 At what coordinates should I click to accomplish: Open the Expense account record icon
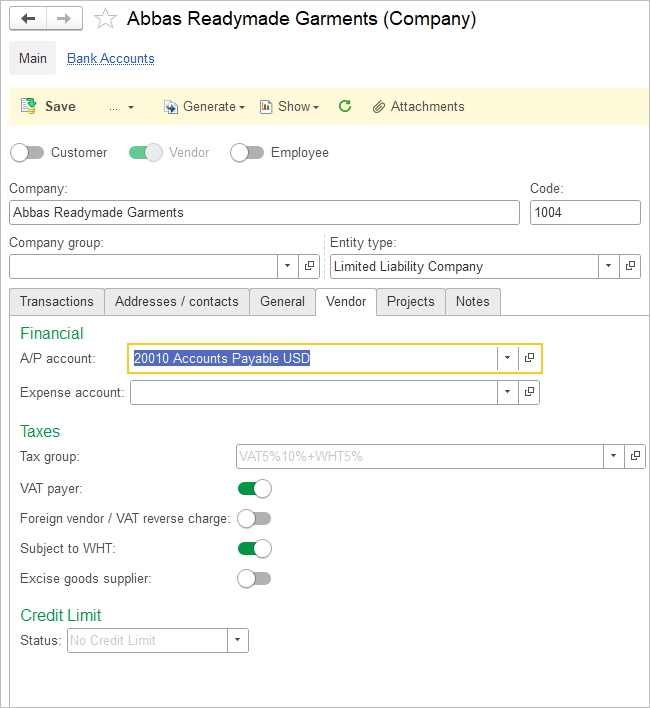click(530, 393)
